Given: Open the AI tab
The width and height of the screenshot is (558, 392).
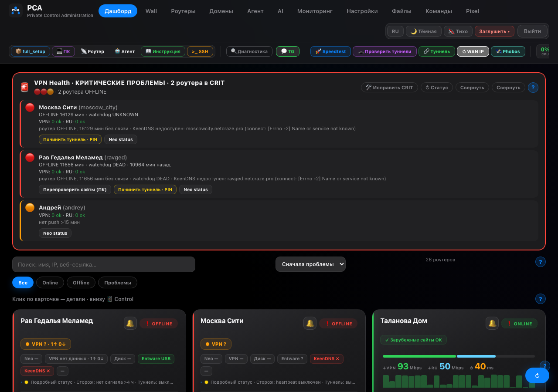Looking at the screenshot, I should [280, 11].
